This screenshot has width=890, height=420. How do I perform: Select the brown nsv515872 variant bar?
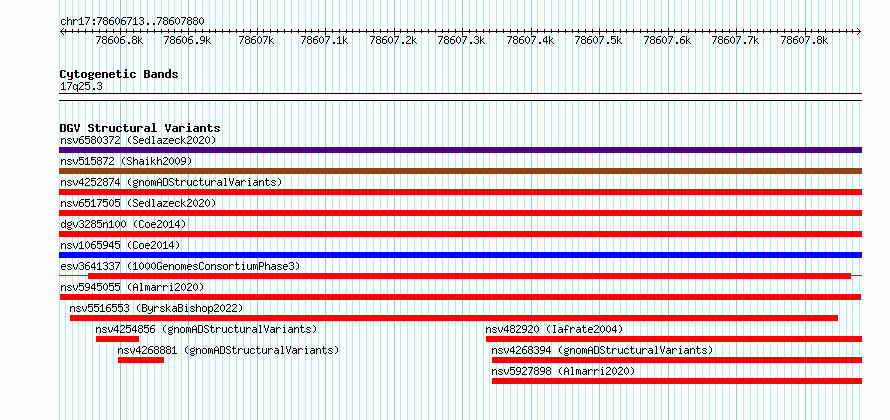coord(460,171)
